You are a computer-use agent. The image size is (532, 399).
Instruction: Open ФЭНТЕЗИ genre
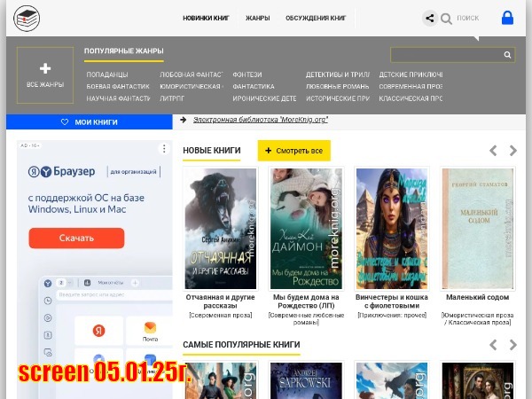247,74
